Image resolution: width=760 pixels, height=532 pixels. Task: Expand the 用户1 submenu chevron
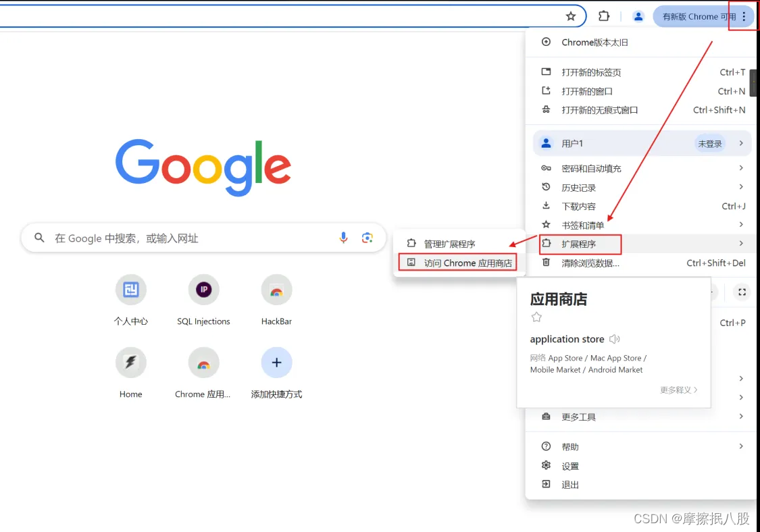(741, 143)
